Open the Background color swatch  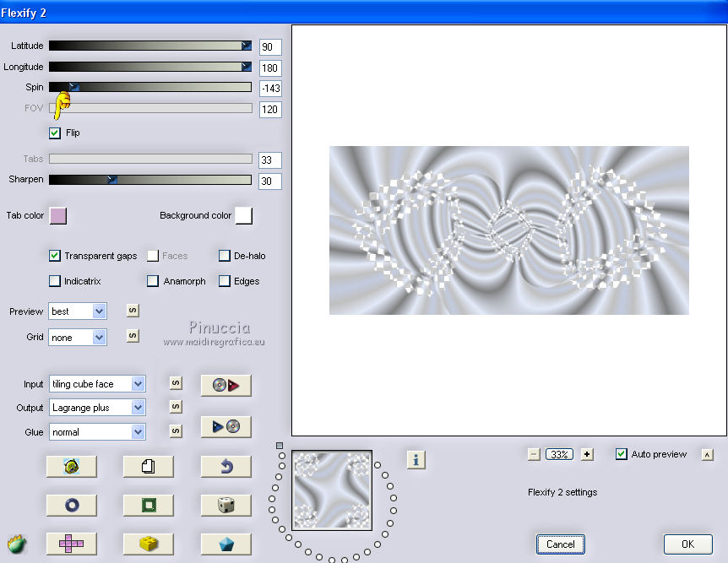point(244,216)
